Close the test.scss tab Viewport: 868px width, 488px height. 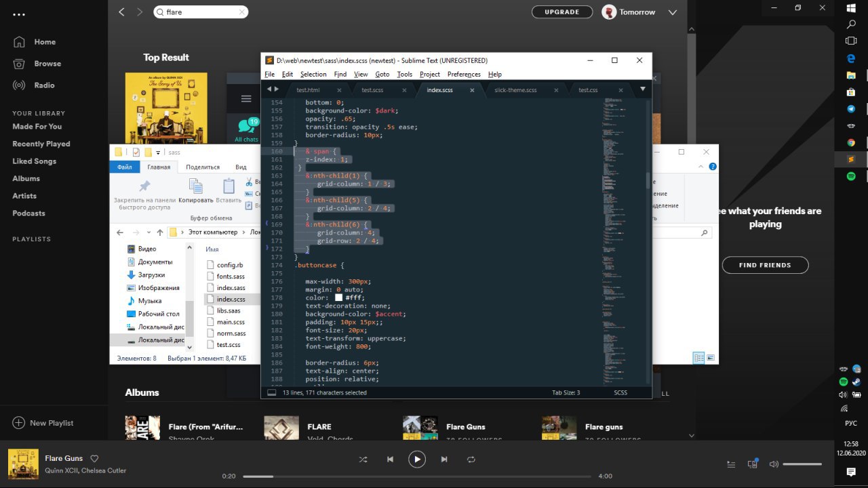click(x=404, y=89)
